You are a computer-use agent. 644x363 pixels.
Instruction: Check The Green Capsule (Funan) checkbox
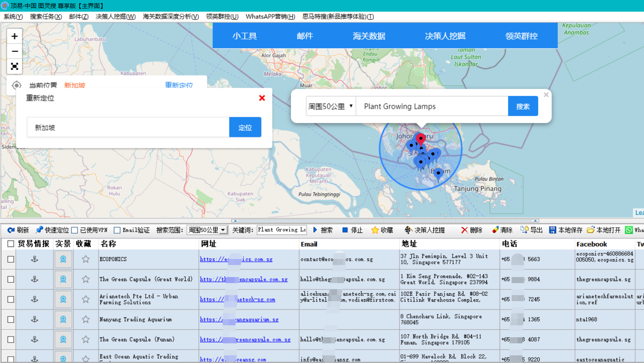click(x=11, y=339)
